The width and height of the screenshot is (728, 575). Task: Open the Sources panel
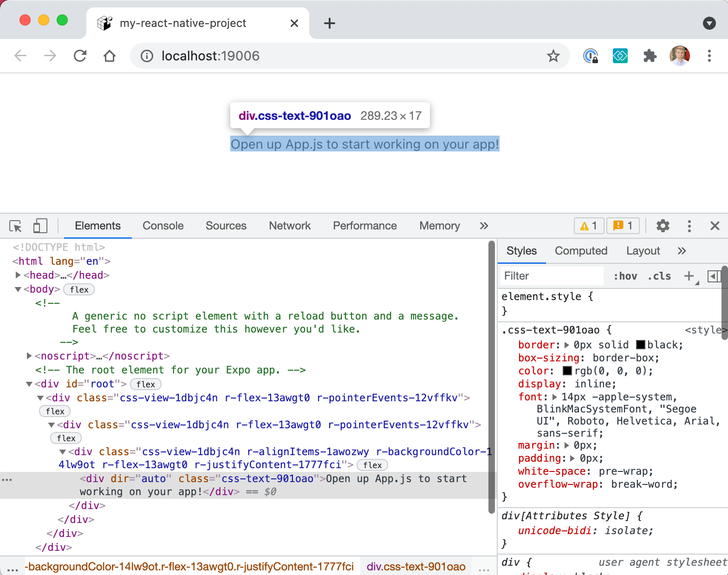click(x=226, y=226)
